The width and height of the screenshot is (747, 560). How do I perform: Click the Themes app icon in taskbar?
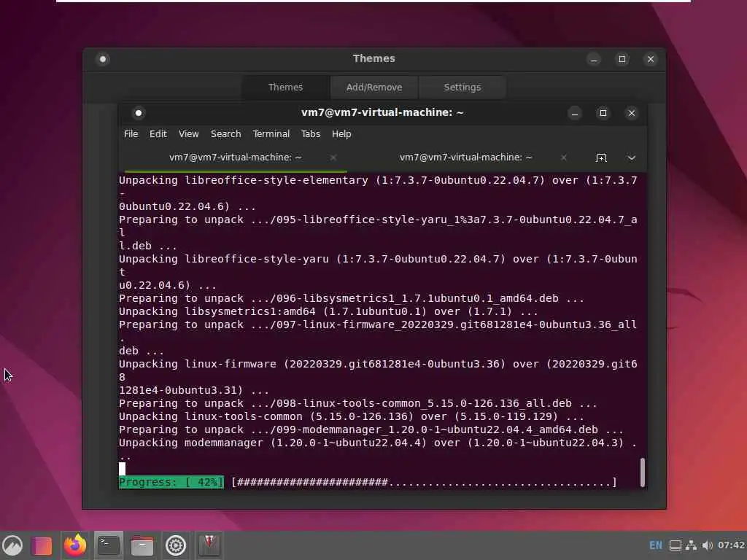point(209,545)
